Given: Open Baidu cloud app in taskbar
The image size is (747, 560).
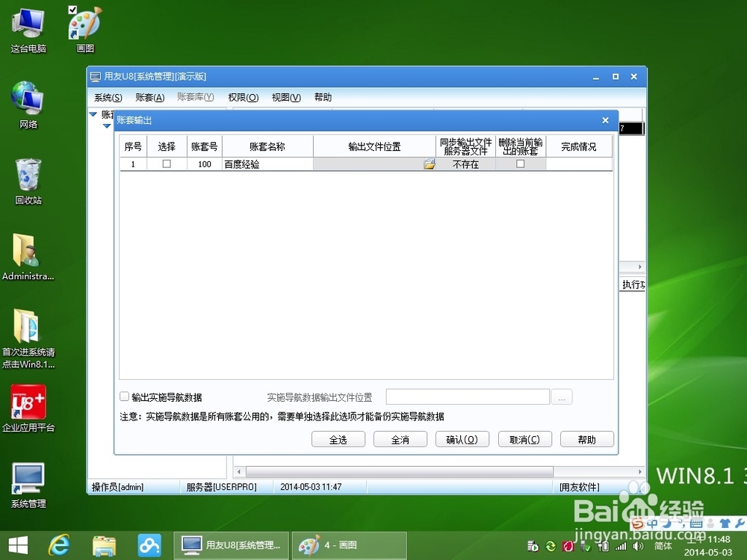Looking at the screenshot, I should pyautogui.click(x=149, y=545).
